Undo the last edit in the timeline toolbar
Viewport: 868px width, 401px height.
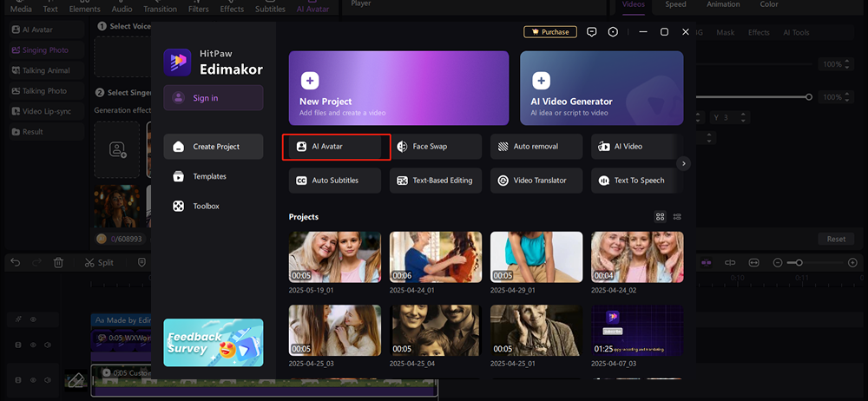point(16,262)
